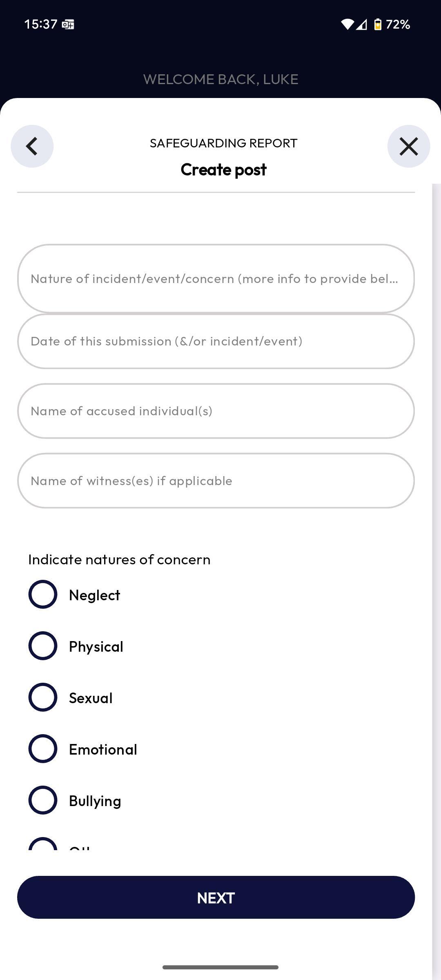
Task: Select the Neglect concern option
Action: 42,594
